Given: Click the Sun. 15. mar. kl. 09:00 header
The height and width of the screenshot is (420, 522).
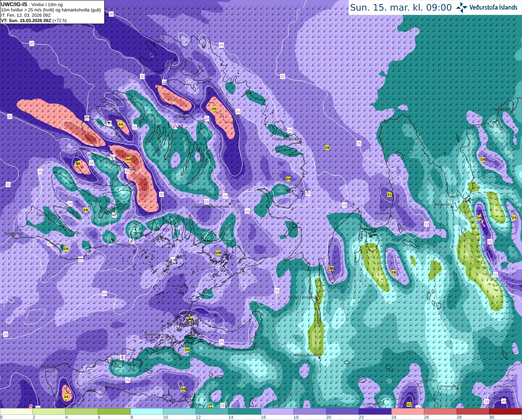Looking at the screenshot, I should pos(401,7).
